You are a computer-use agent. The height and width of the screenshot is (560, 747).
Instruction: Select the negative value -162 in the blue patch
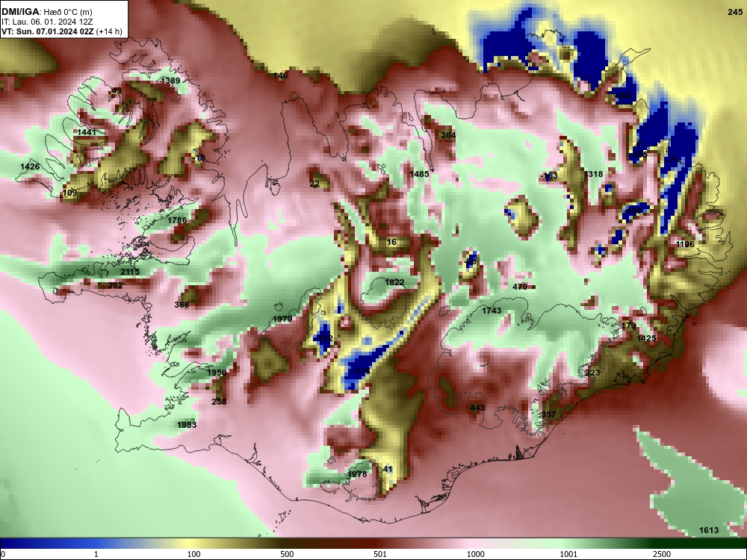(x=324, y=338)
